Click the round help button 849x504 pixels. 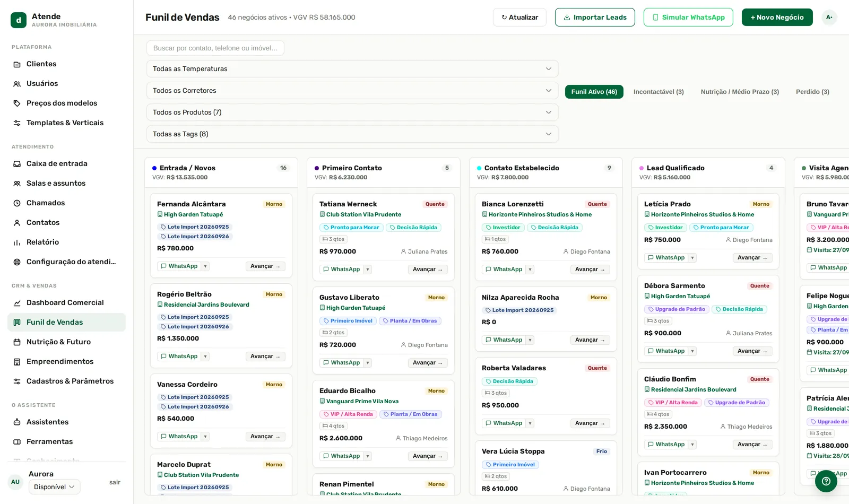point(826,481)
